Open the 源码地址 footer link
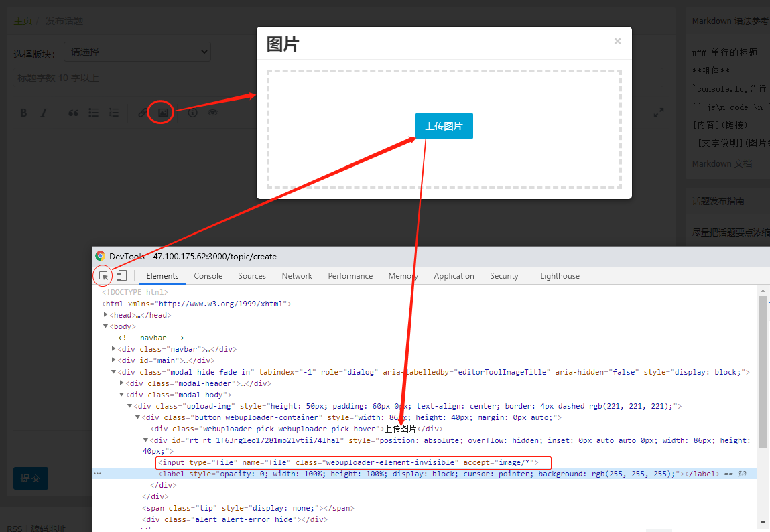The image size is (770, 532). coord(48,528)
